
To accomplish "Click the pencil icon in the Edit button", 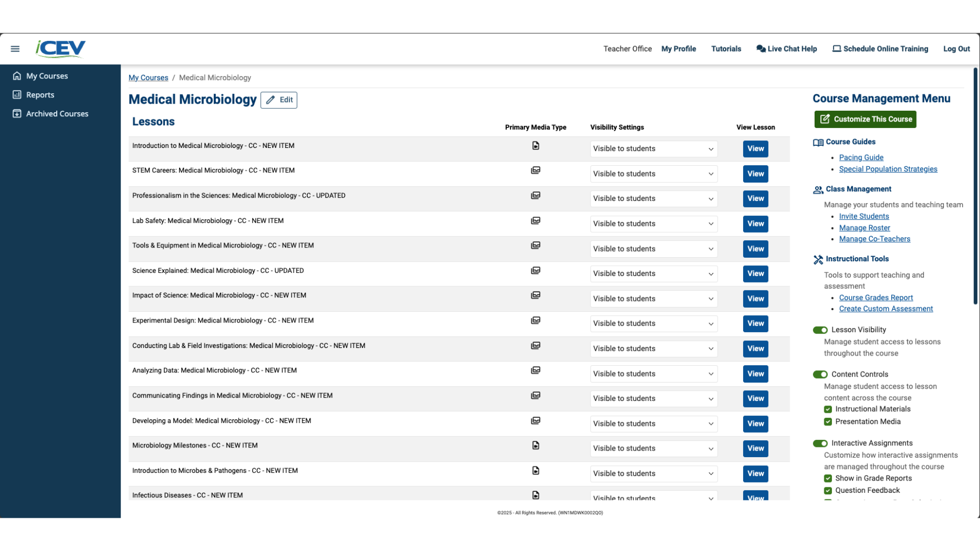I will click(271, 100).
